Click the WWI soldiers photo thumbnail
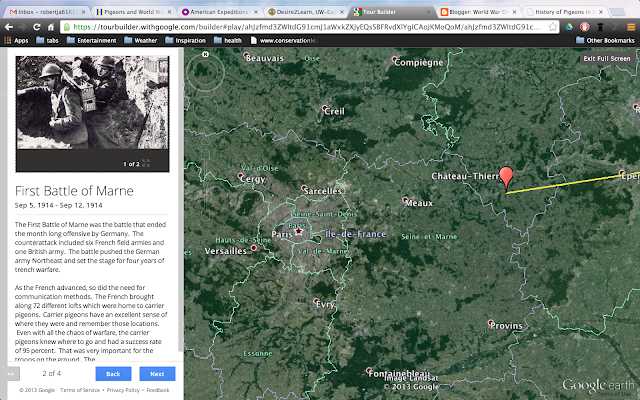Screen dimensions: 640x400 pos(92,102)
